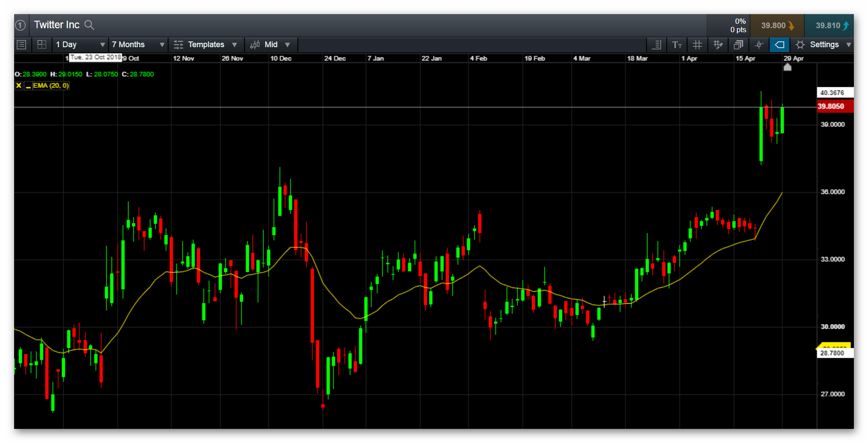The image size is (868, 443).
Task: Click the Twitter Inc instrument title
Action: click(x=57, y=25)
